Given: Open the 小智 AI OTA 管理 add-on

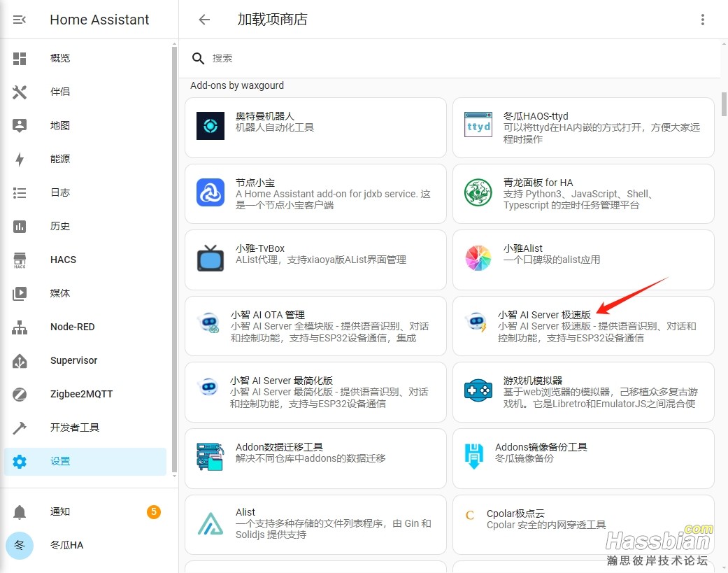Looking at the screenshot, I should (x=315, y=327).
